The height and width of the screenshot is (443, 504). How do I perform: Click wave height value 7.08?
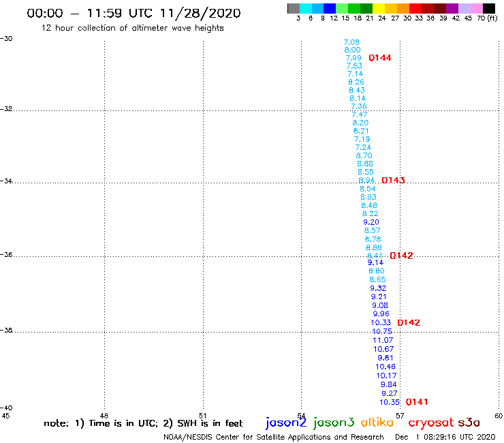pos(351,42)
